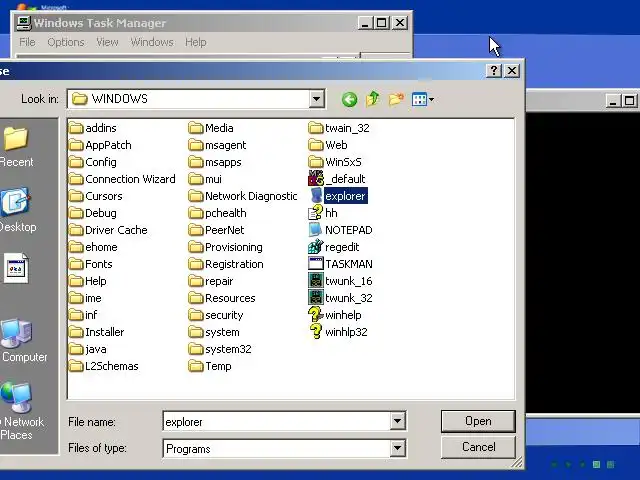Select the repair folder
Viewport: 640px width, 480px height.
211,281
